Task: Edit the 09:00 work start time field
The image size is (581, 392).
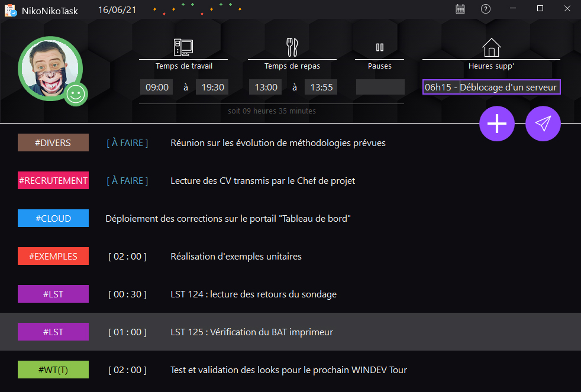Action: (157, 88)
